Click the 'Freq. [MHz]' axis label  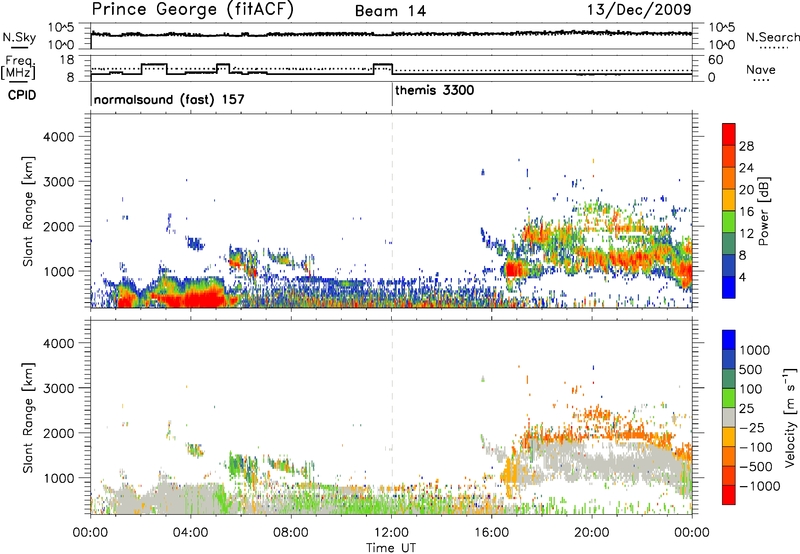tap(19, 68)
